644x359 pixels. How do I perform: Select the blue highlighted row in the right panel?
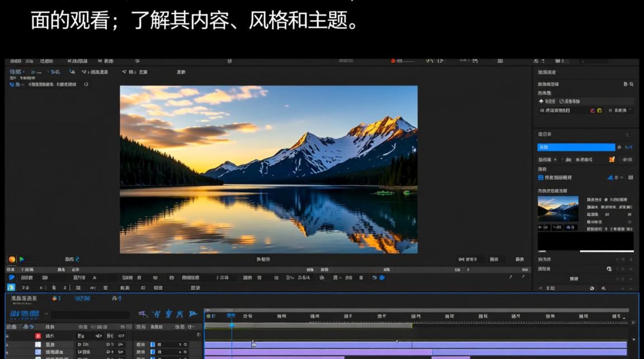click(x=576, y=147)
